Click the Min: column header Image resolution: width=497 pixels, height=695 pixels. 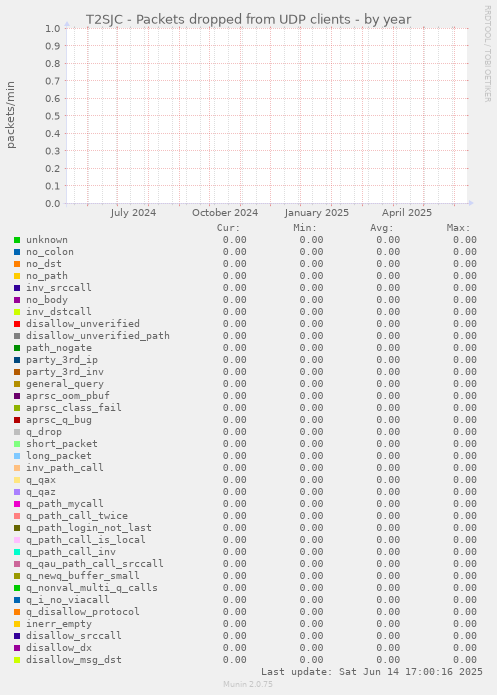coord(305,228)
